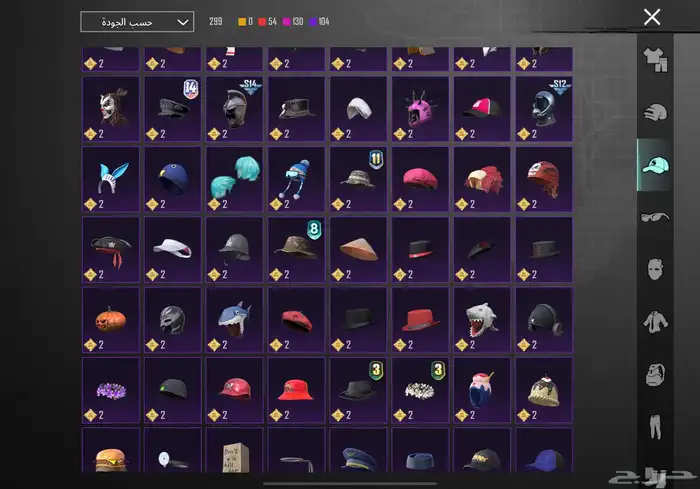
Task: Open the jacket category icon
Action: tap(656, 322)
